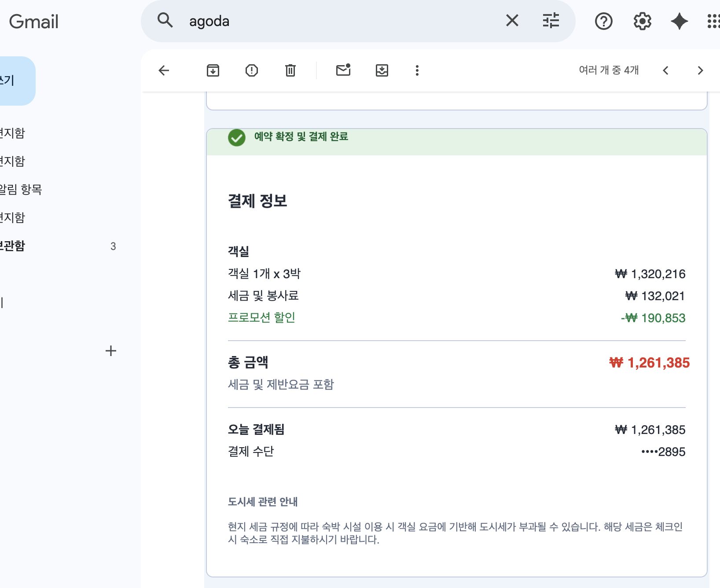Select paid-today amount ₩ 1,261,385

tap(650, 430)
